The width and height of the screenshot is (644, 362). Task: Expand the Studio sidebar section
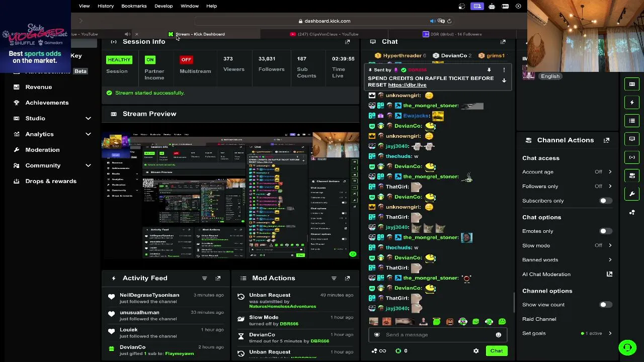[x=88, y=118]
